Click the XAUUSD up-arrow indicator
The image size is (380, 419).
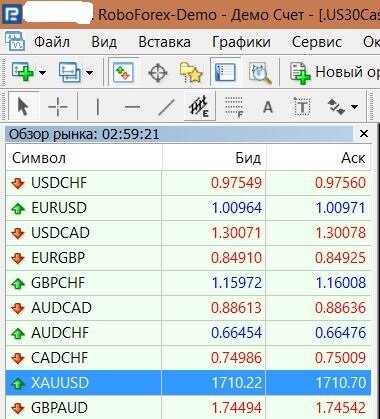[x=18, y=383]
